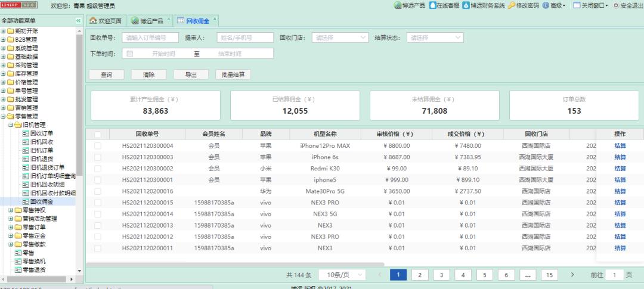Click 安全退出 power icon
Image resolution: width=644 pixels, height=289 pixels.
(x=616, y=5)
